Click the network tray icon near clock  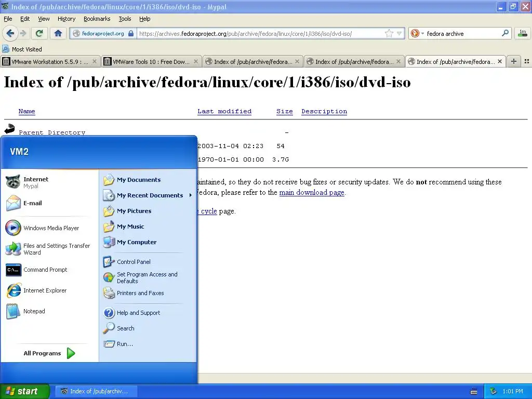[494, 391]
